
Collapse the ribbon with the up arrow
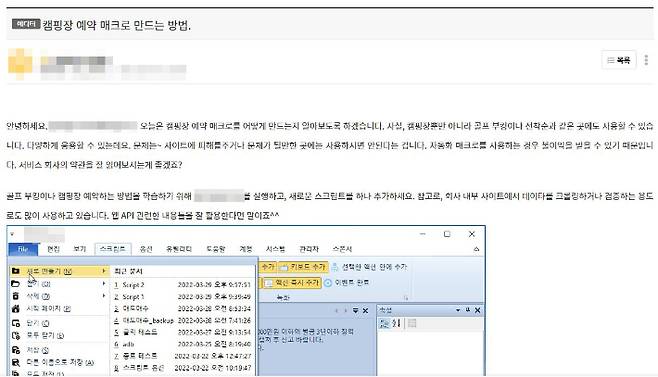[476, 249]
